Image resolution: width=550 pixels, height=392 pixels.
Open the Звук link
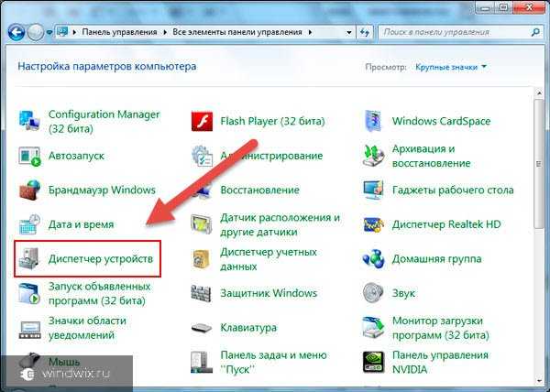(403, 293)
